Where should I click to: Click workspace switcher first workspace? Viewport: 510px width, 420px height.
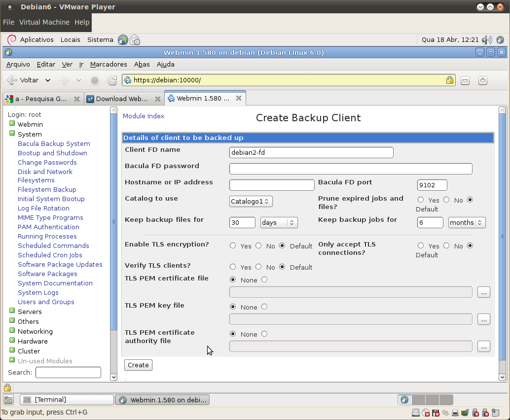404,399
